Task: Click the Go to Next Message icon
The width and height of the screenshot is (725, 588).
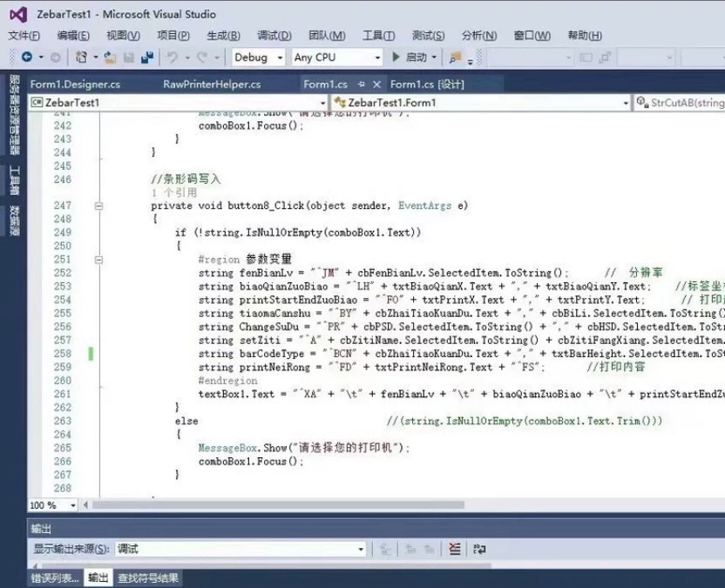Action: pyautogui.click(x=429, y=549)
